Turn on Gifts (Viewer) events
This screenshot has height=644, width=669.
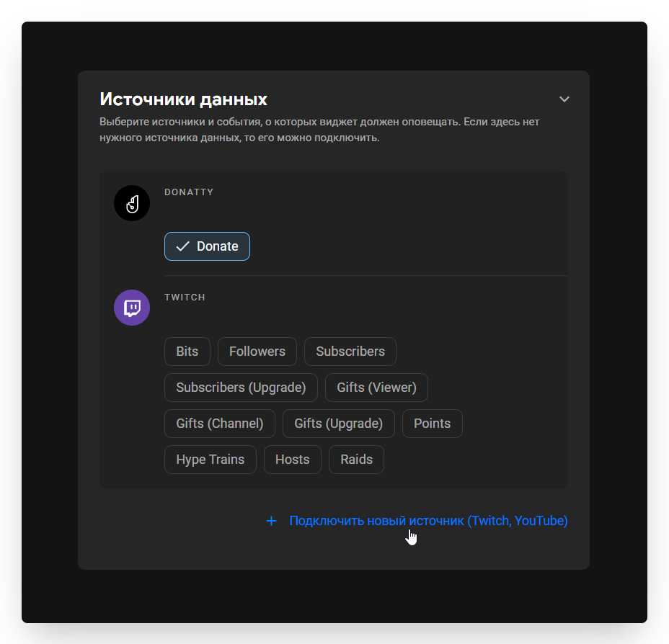coord(376,388)
